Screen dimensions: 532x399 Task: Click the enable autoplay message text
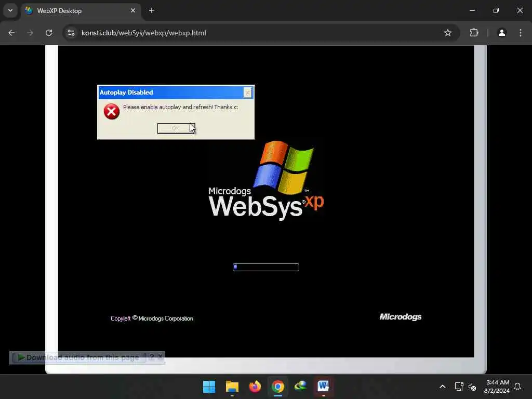pos(180,107)
